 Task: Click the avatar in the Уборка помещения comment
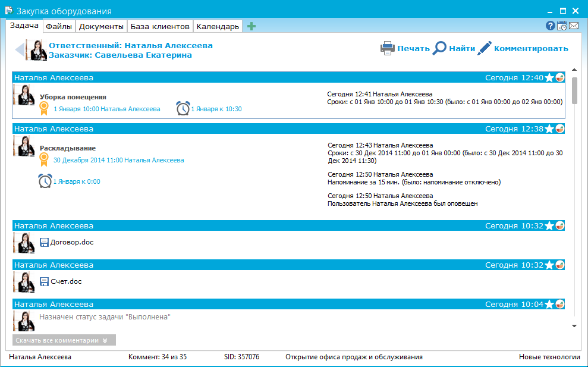tap(24, 95)
